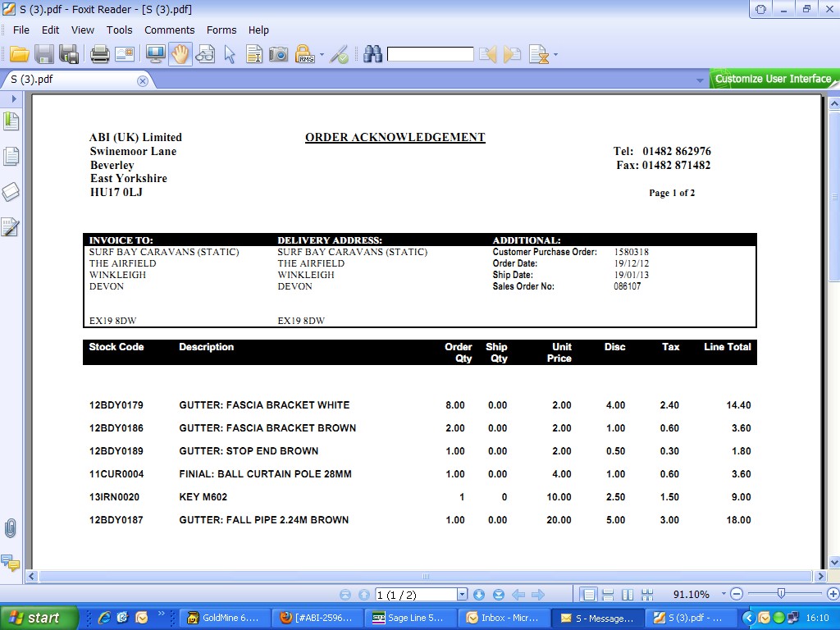The height and width of the screenshot is (630, 840).
Task: Select the Hand tool
Action: 180,55
